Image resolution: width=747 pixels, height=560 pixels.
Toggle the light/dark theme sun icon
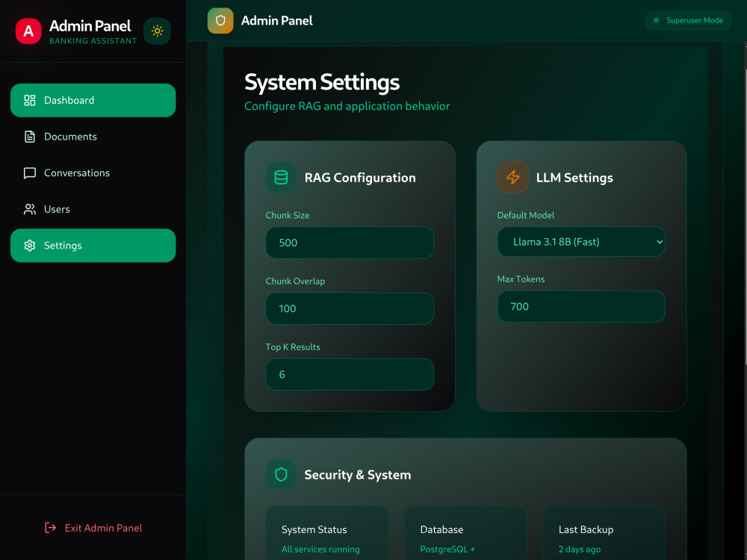pyautogui.click(x=157, y=31)
